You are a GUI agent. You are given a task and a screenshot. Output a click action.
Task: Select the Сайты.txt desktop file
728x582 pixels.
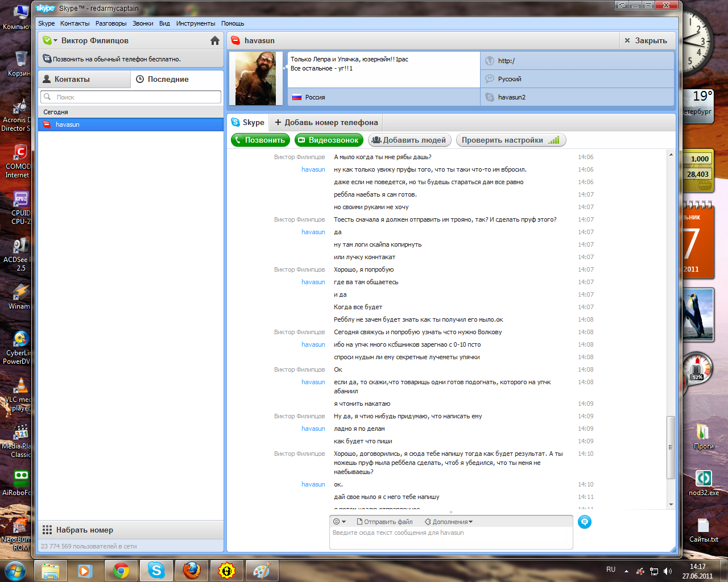(704, 530)
